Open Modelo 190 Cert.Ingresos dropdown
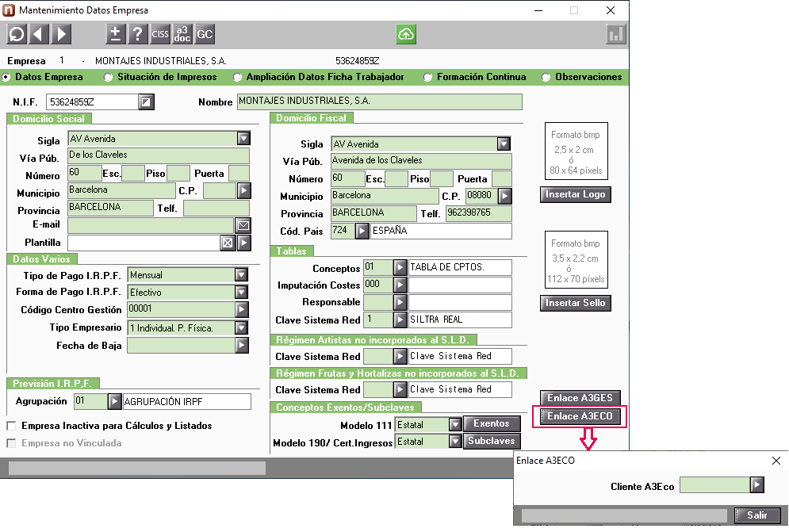The width and height of the screenshot is (789, 532). [x=455, y=442]
